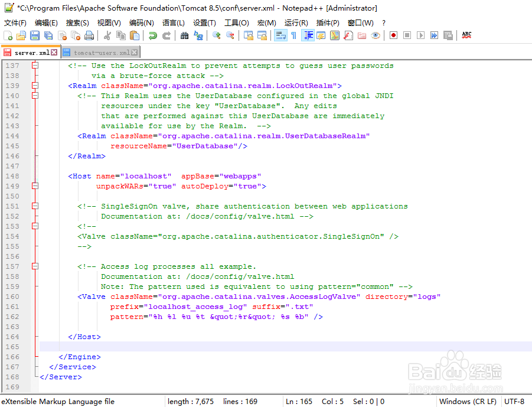
Task: Open the 设置(T) menu
Action: coord(204,23)
